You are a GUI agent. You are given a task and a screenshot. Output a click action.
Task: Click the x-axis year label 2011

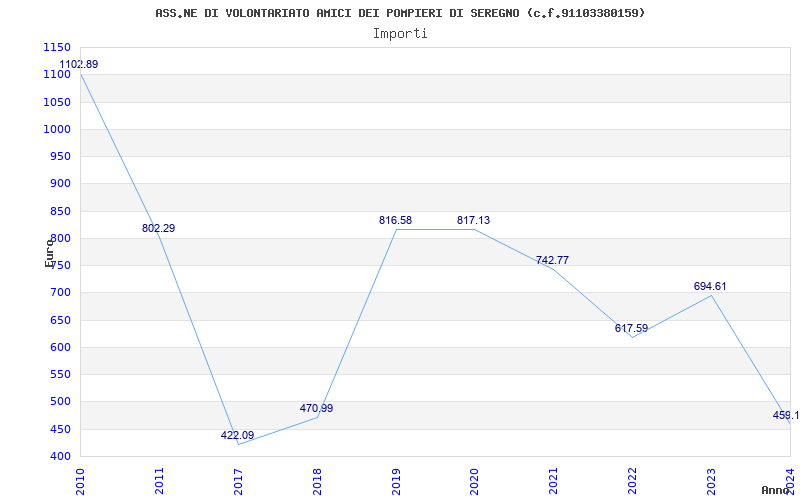160,481
